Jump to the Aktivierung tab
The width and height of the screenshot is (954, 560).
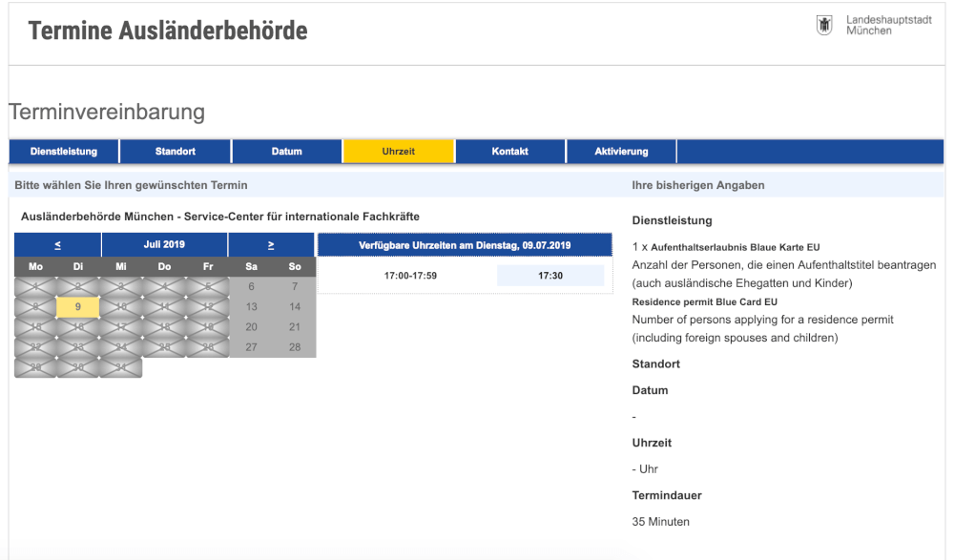621,152
